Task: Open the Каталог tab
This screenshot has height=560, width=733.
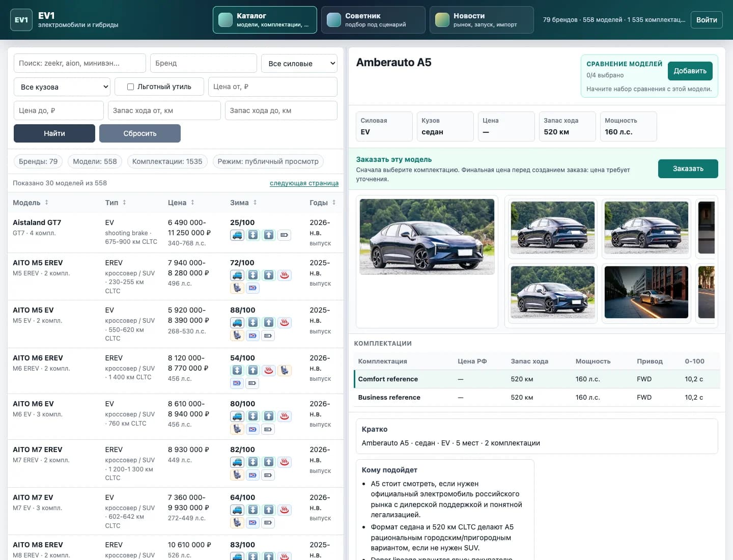Action: pos(265,20)
